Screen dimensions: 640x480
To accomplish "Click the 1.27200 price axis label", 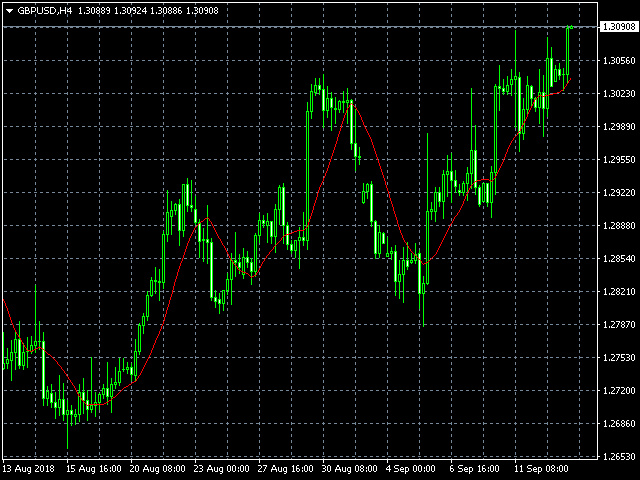I will point(619,391).
